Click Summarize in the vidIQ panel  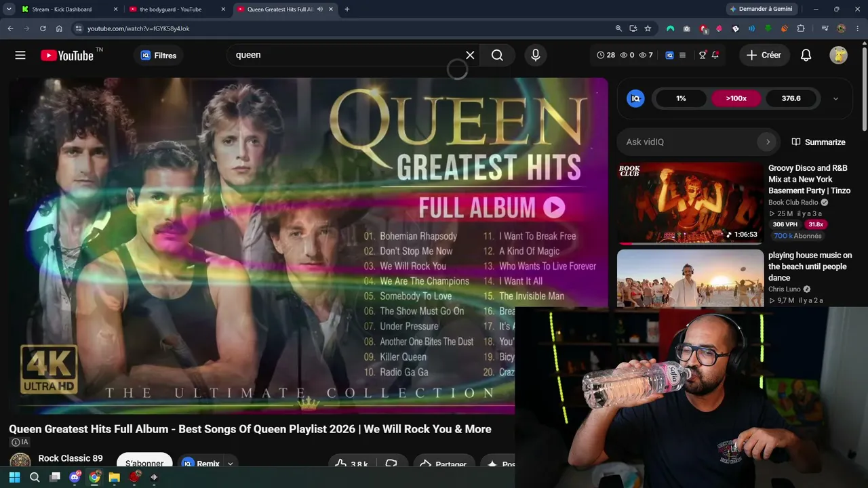coord(818,142)
